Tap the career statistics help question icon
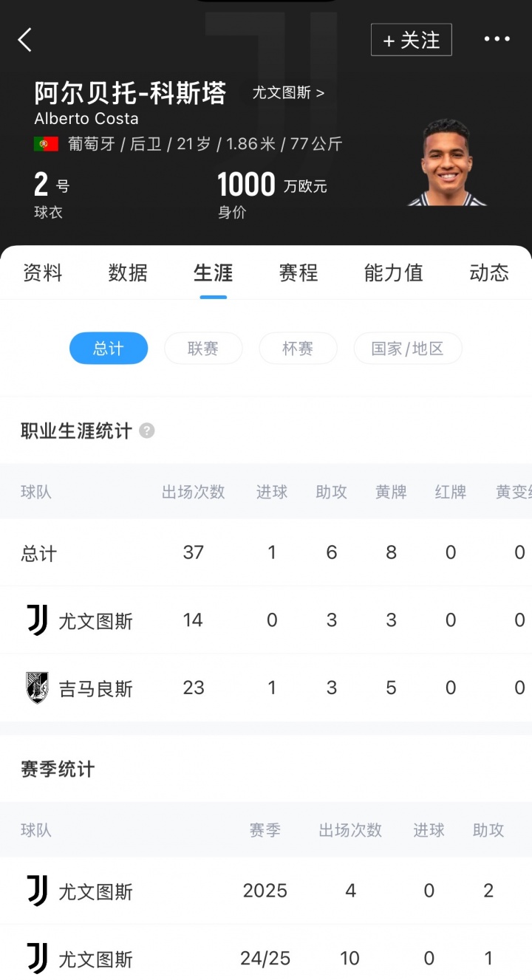This screenshot has width=532, height=980. pyautogui.click(x=147, y=431)
